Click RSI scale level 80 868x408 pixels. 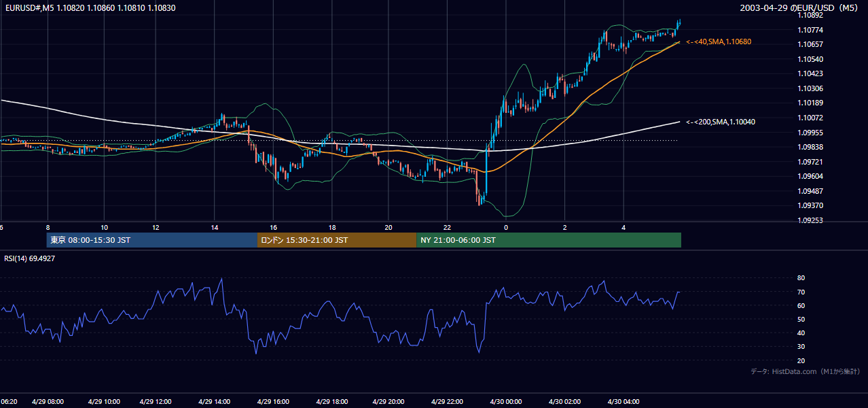point(801,278)
